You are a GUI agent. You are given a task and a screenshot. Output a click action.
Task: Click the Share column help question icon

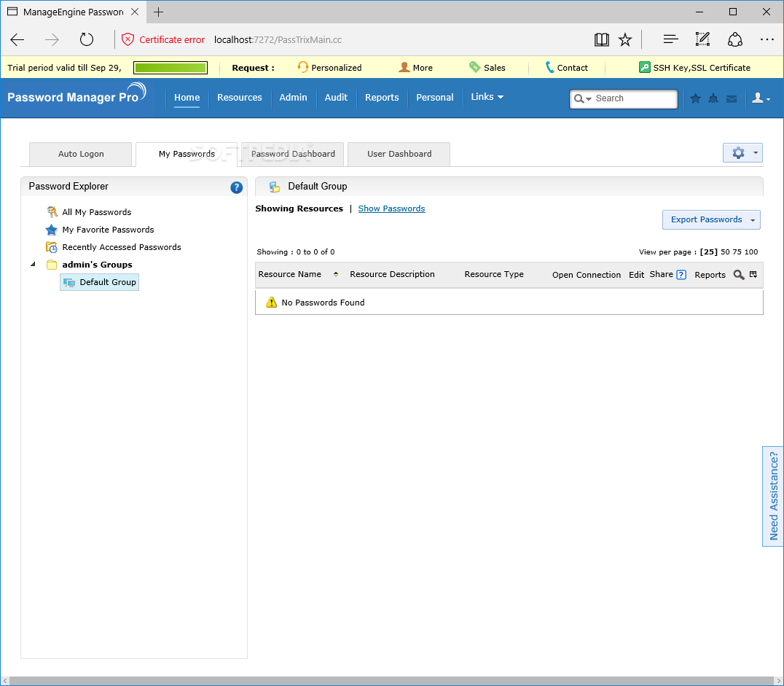coord(681,275)
